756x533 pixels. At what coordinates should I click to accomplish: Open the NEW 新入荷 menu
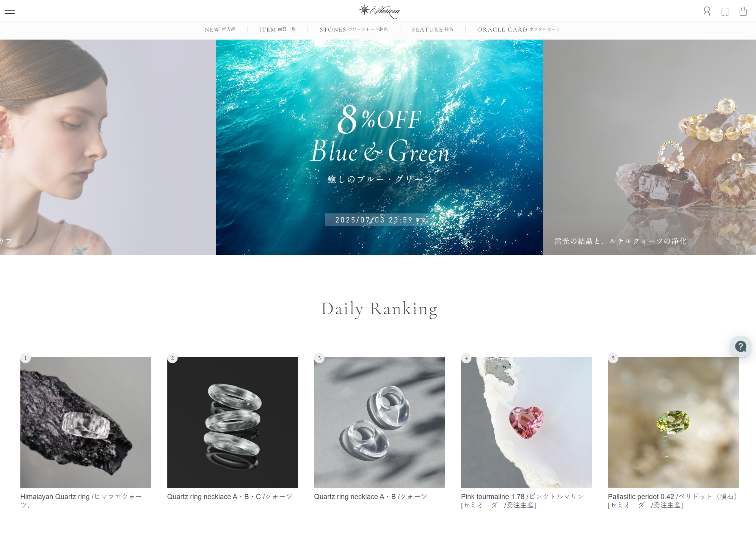[219, 30]
